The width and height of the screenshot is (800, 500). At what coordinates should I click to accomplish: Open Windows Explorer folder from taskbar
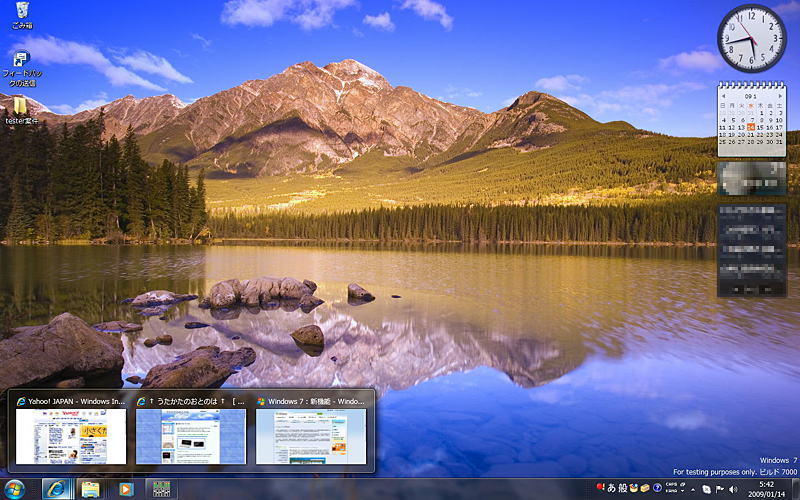point(90,488)
